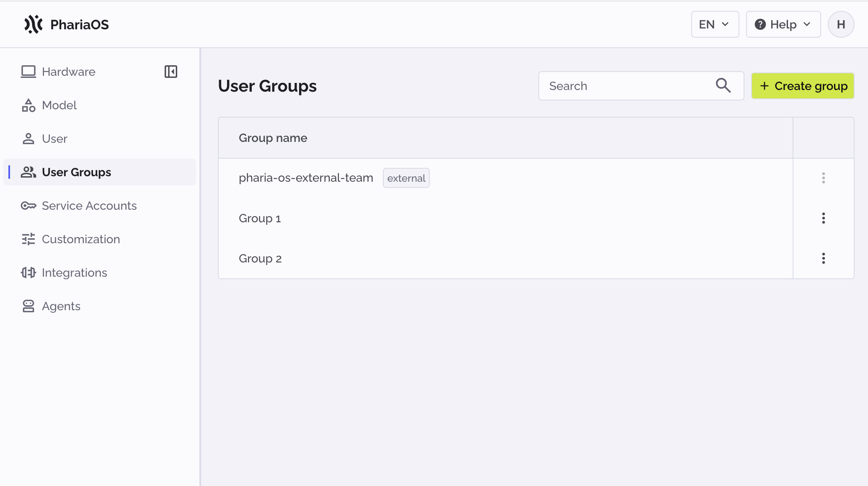Select the User Groups people icon
Viewport: 868px width, 486px height.
[28, 172]
